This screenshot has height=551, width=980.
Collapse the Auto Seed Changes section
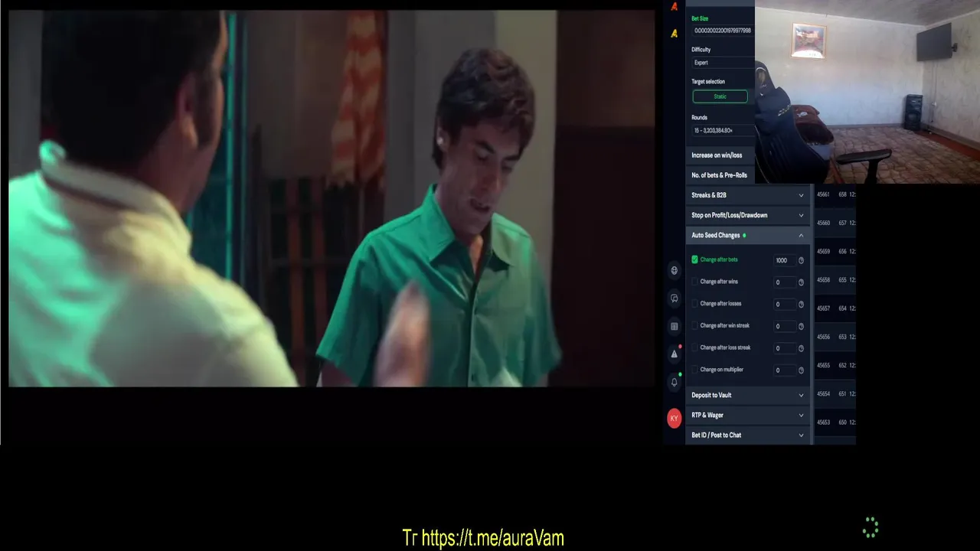[748, 235]
